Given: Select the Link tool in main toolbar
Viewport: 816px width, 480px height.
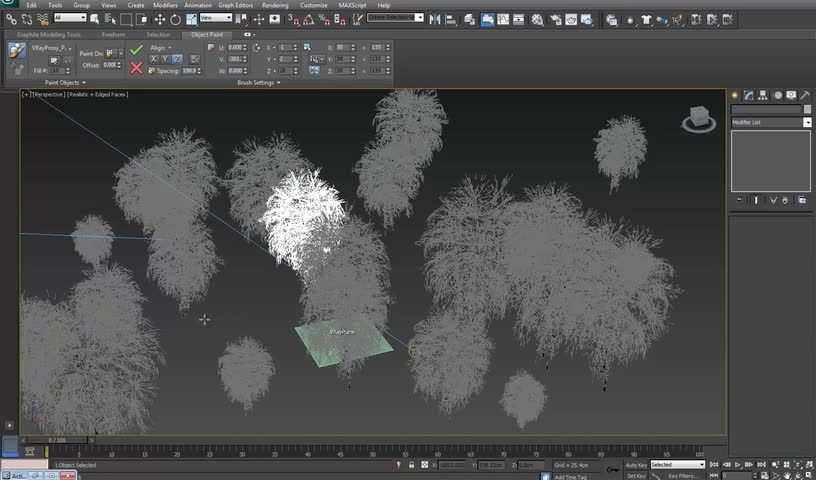Looking at the screenshot, I should (x=10, y=18).
